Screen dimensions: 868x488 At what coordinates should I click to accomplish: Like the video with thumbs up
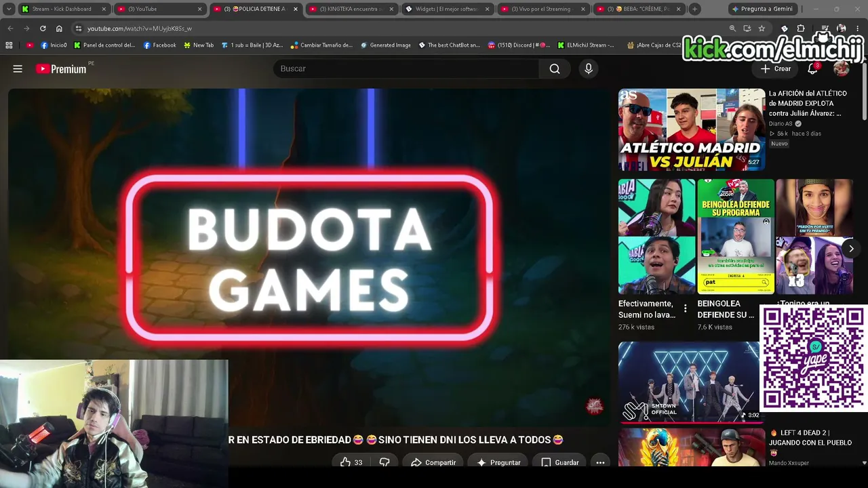(x=351, y=462)
